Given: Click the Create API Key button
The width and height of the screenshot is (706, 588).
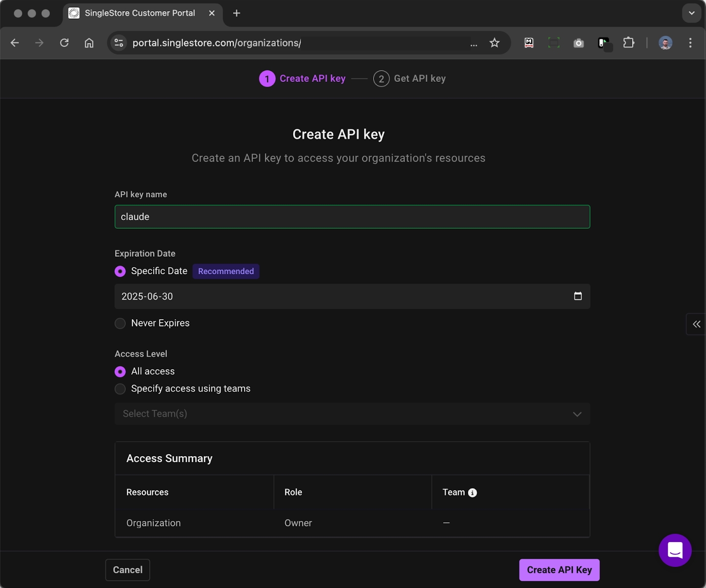Looking at the screenshot, I should (x=559, y=570).
